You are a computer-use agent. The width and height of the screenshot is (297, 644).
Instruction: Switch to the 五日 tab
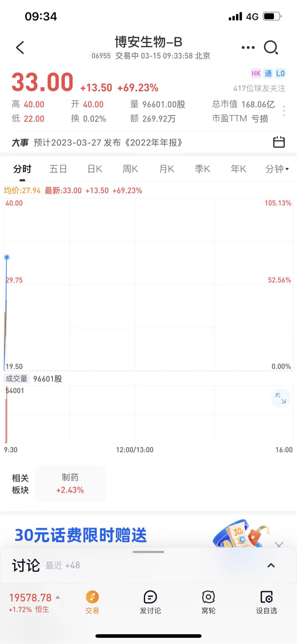[x=58, y=169]
